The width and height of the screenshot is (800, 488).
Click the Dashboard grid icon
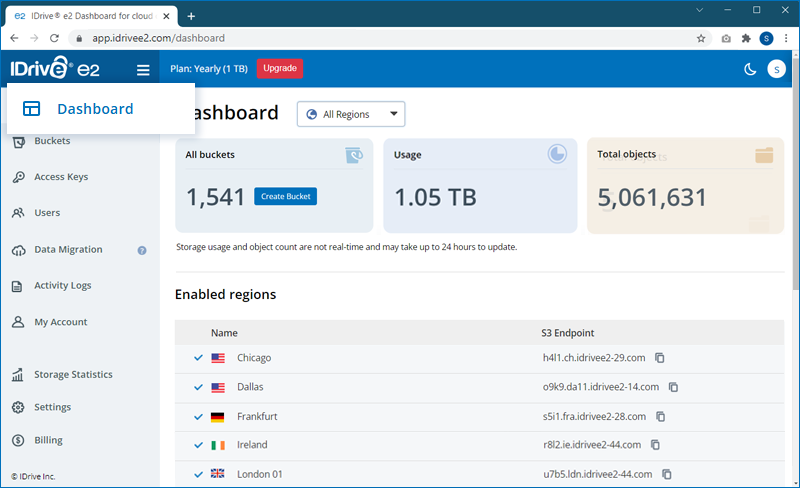pos(31,108)
